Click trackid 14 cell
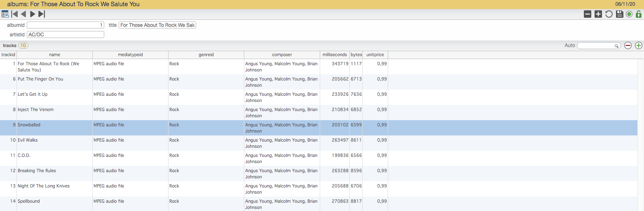This screenshot has height=211, width=644. pos(13,202)
